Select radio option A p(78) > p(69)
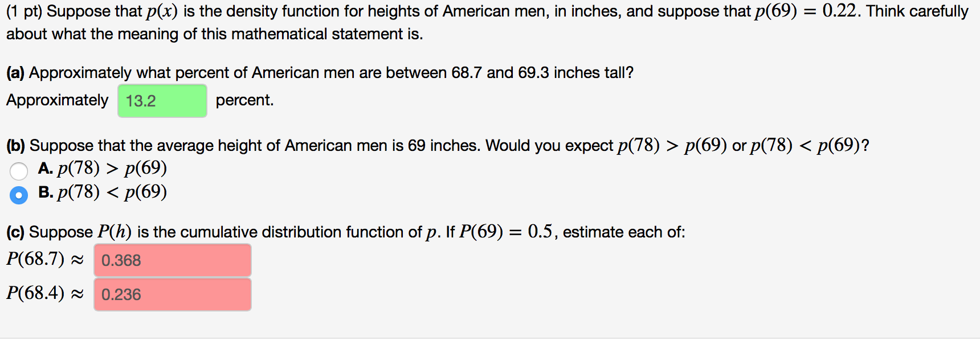Screen dimensions: 980x361 click(x=19, y=171)
